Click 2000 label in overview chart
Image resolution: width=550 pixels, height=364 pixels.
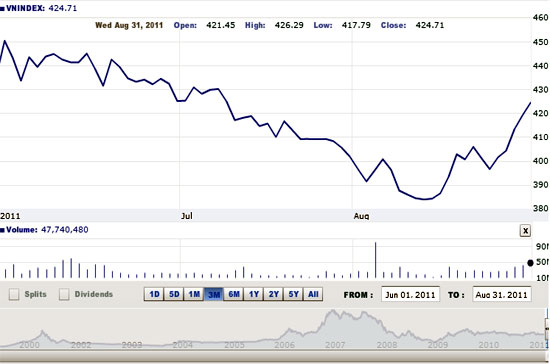[x=29, y=345]
